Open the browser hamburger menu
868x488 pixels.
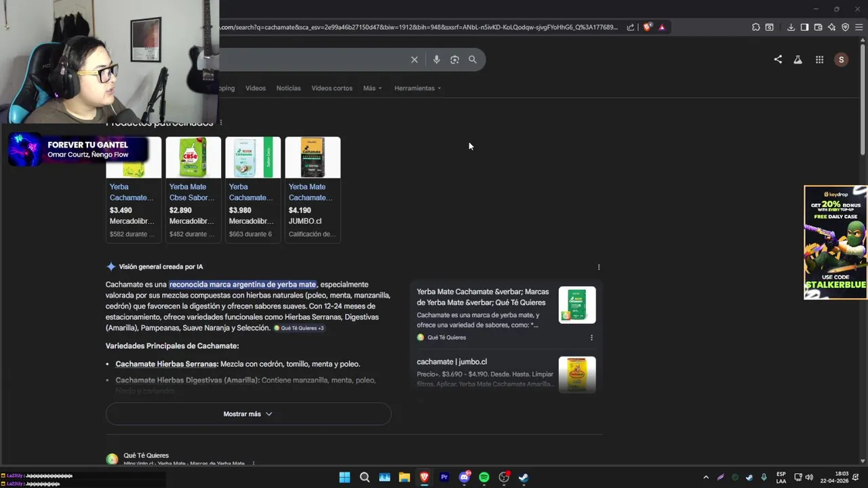859,27
